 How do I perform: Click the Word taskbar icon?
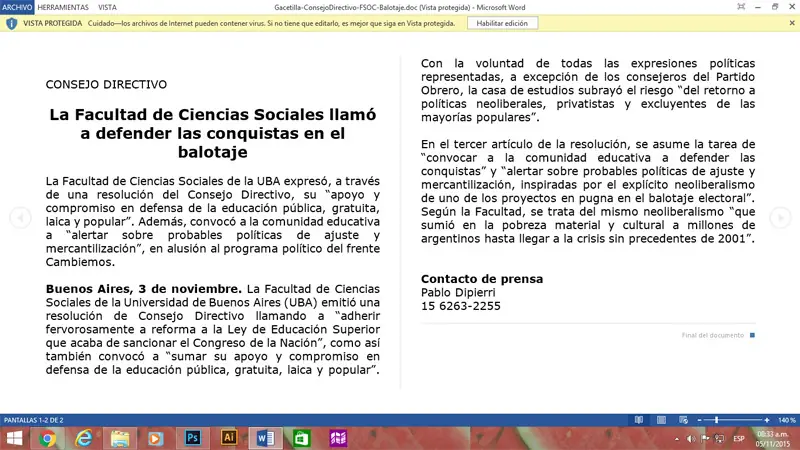click(265, 438)
